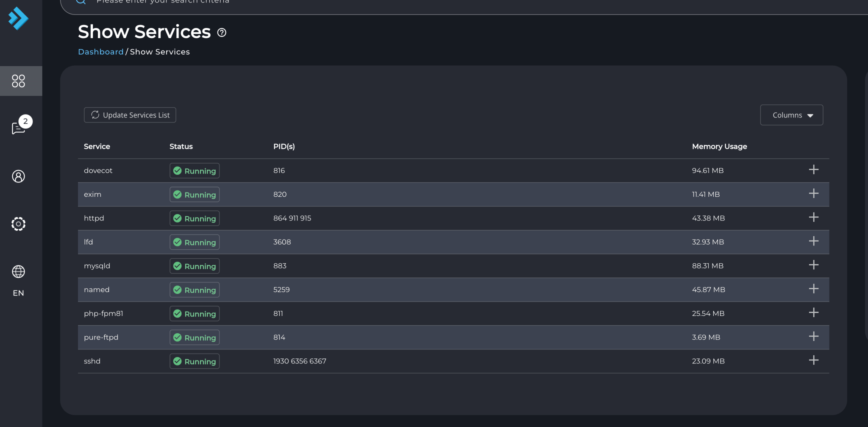Click the Memory Usage column header
Screen dimensions: 868x427
coord(719,146)
